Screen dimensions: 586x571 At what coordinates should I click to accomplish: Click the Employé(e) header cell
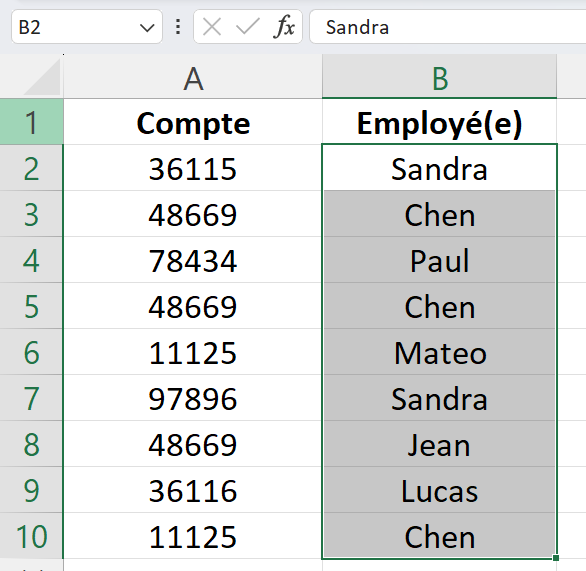coord(440,122)
